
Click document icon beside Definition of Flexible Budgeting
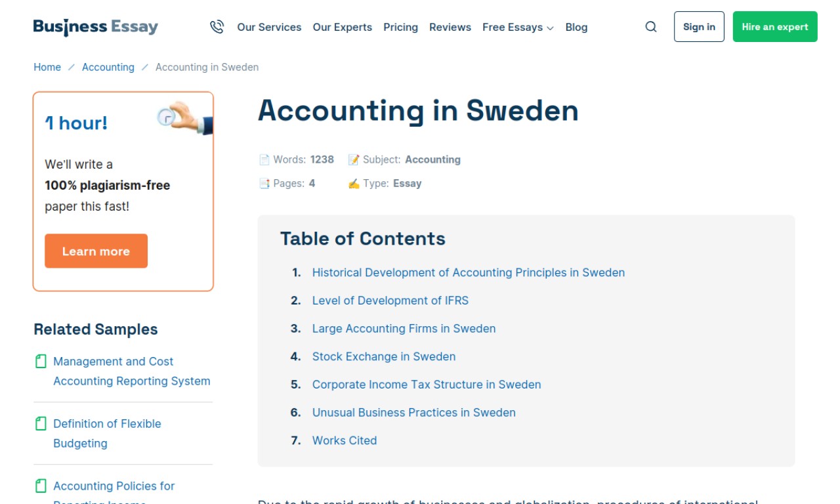tap(41, 423)
